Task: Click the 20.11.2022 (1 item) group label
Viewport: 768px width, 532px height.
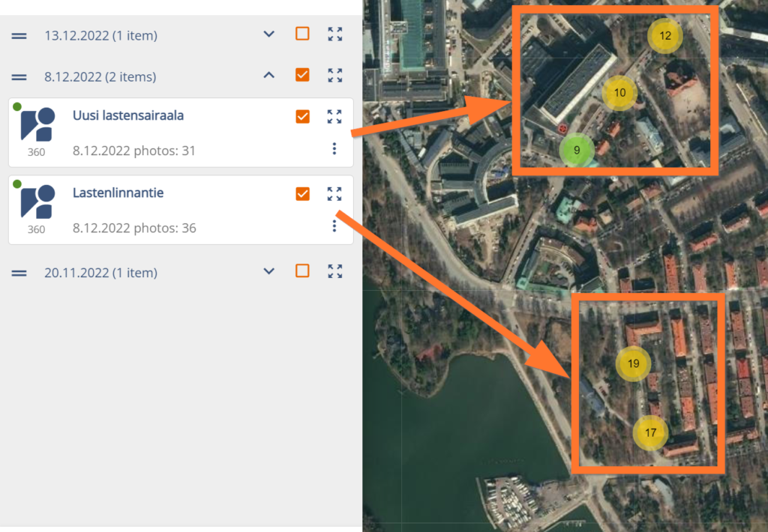Action: click(x=101, y=273)
